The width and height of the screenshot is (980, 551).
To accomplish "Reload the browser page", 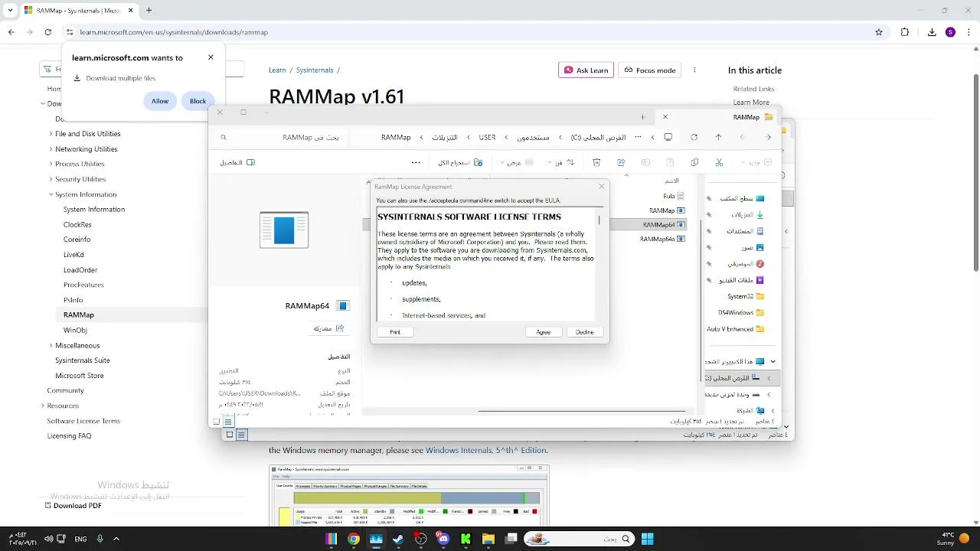I will coord(47,32).
